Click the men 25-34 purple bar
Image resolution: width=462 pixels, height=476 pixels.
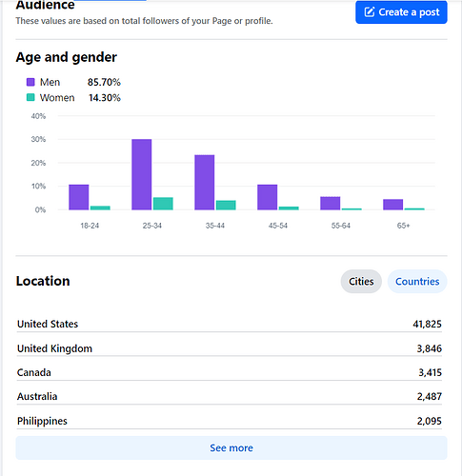(x=142, y=174)
